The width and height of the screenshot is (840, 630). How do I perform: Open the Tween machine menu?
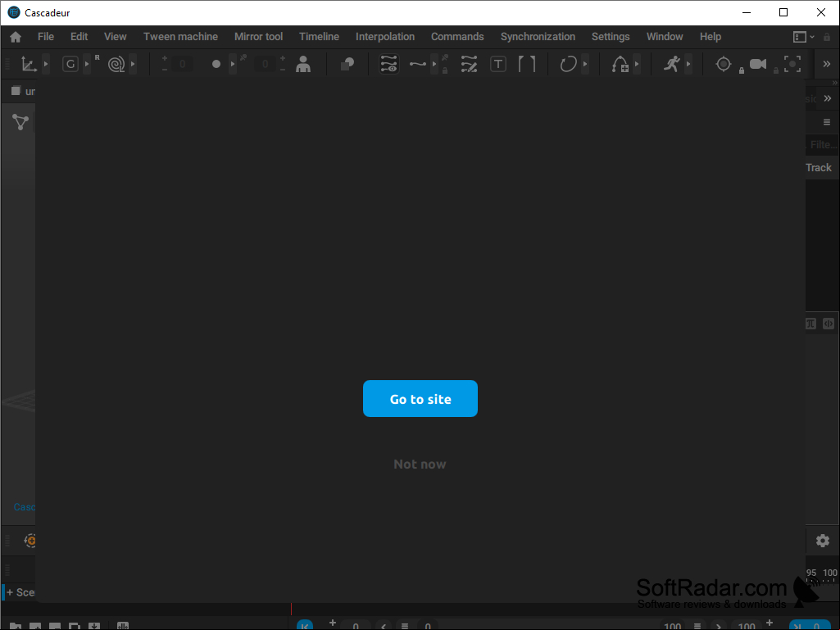(x=180, y=37)
